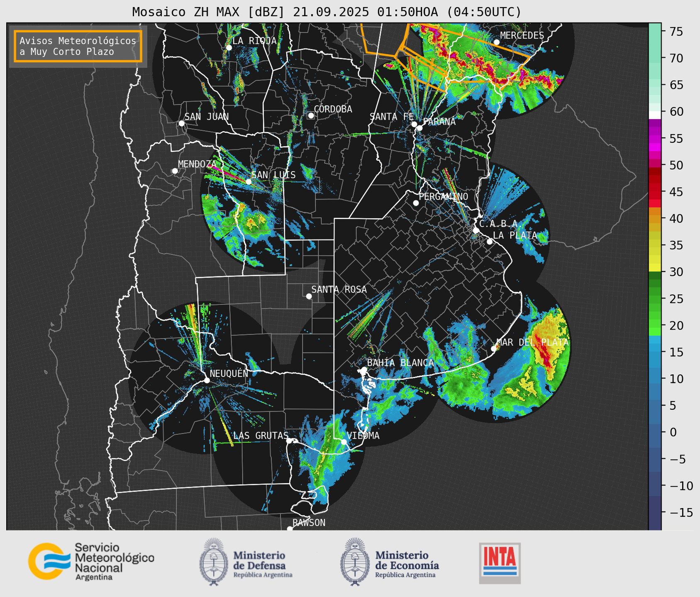Click the BAHÍA BLANCA city label

point(400,363)
